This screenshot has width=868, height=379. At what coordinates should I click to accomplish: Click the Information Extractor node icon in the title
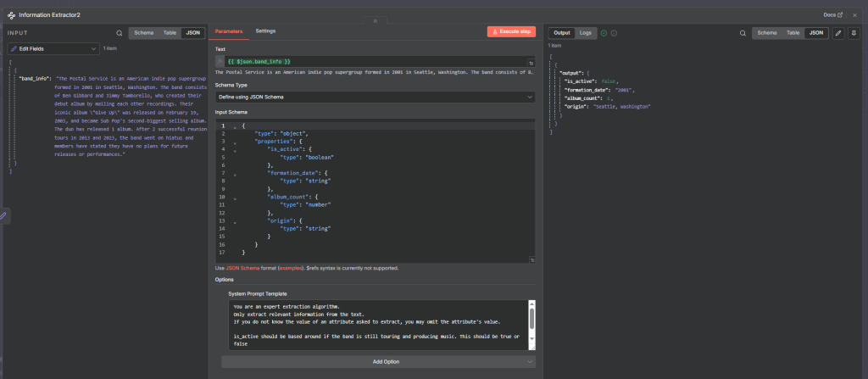[x=11, y=14]
